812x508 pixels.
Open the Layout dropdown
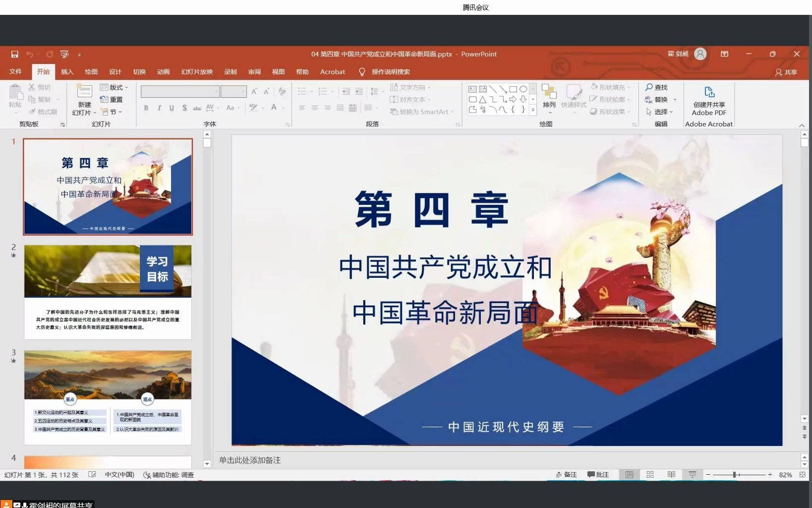114,87
